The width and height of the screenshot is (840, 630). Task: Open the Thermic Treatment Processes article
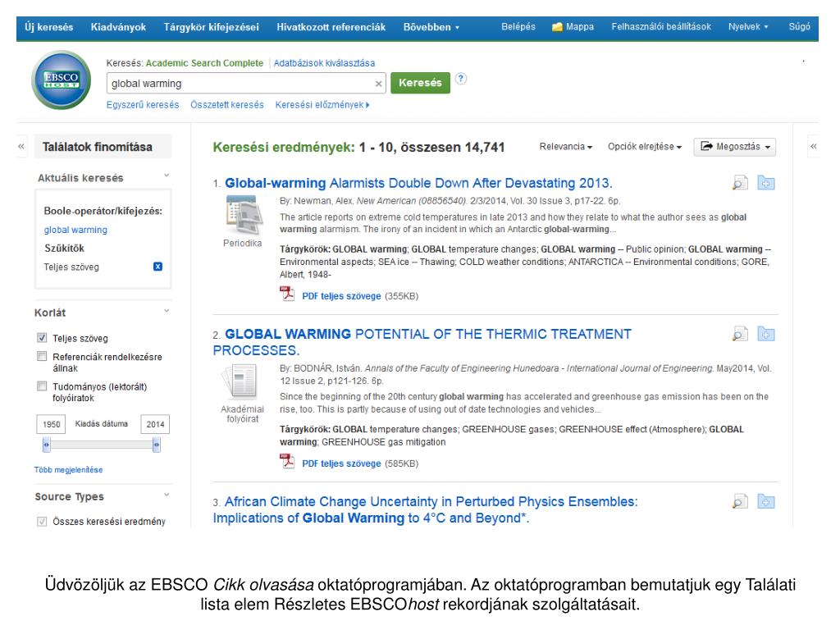[422, 342]
